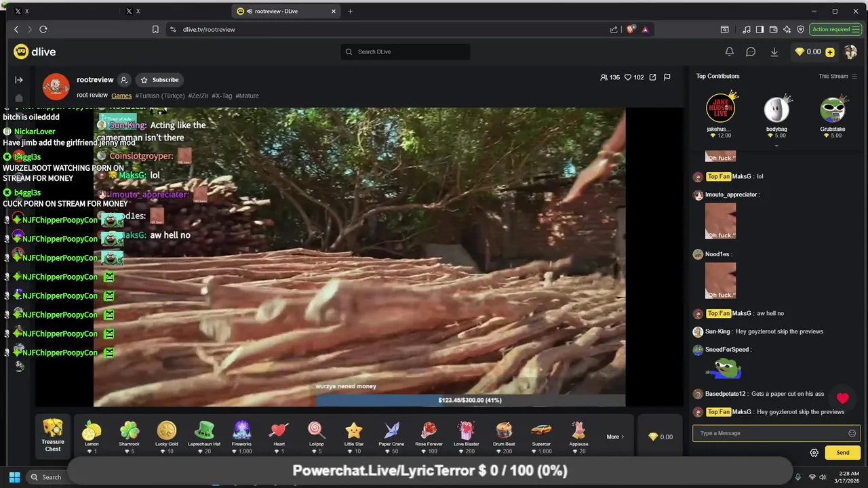
Task: Click the #Turkish (Türkçe) tag
Action: [x=160, y=96]
